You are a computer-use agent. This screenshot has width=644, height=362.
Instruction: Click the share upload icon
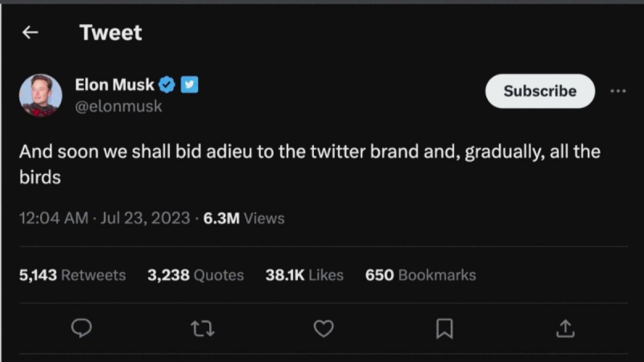pyautogui.click(x=565, y=328)
